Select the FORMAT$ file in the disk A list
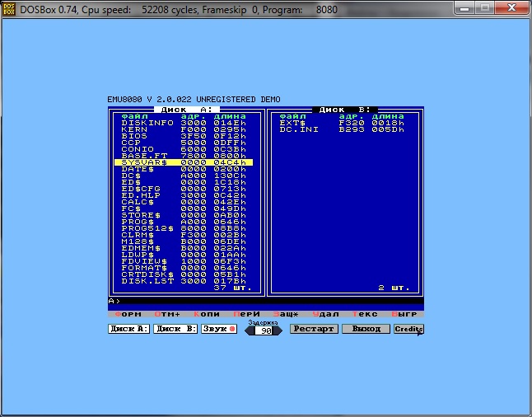The height and width of the screenshot is (417, 532). click(x=144, y=268)
